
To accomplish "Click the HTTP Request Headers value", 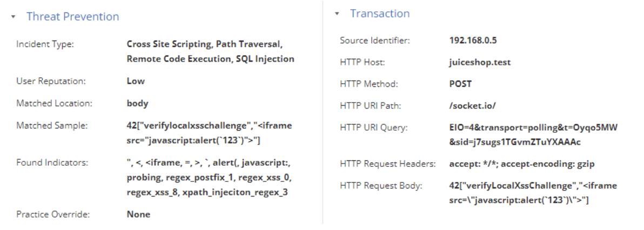I will [522, 164].
